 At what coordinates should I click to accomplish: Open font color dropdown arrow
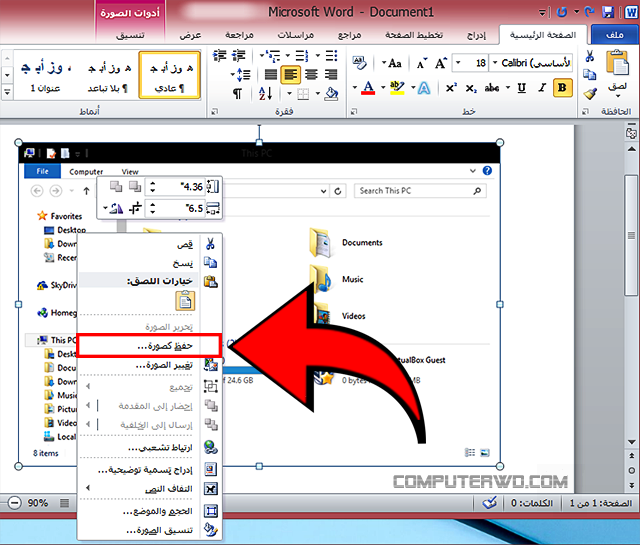[355, 87]
